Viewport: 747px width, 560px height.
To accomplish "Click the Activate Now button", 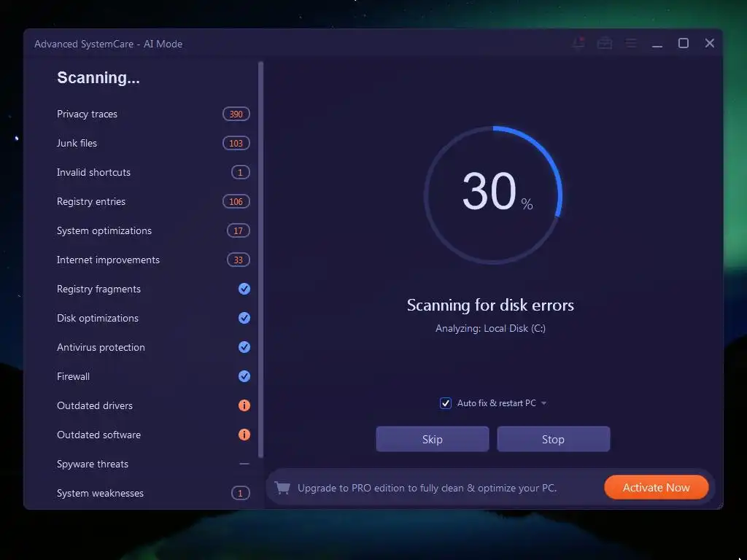I will tap(657, 488).
